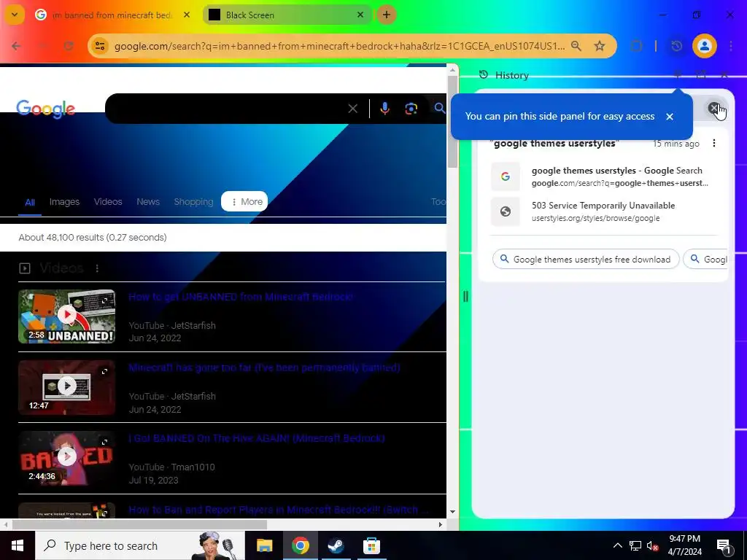This screenshot has height=560, width=747.
Task: Click the taskbar 'Type here to search' box
Action: 139,545
